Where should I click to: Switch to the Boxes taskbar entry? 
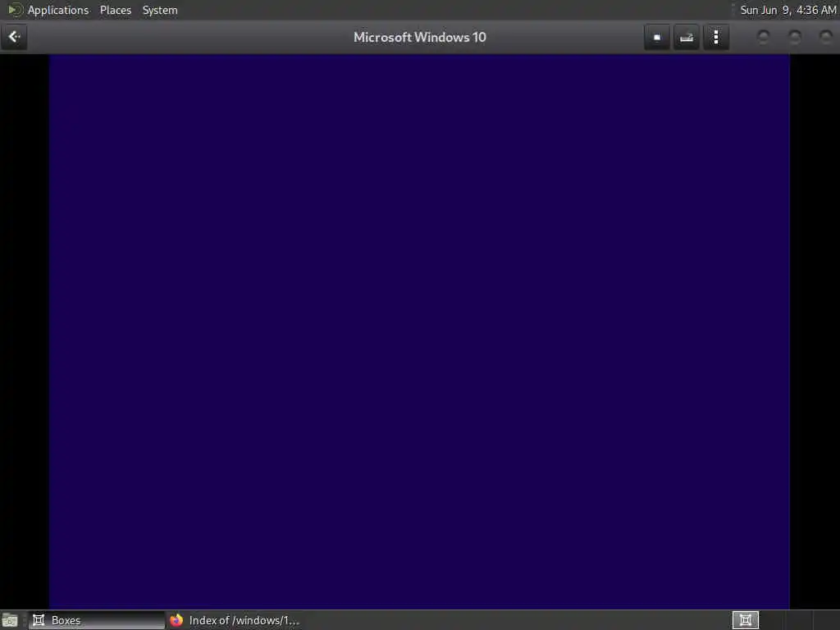pyautogui.click(x=97, y=620)
